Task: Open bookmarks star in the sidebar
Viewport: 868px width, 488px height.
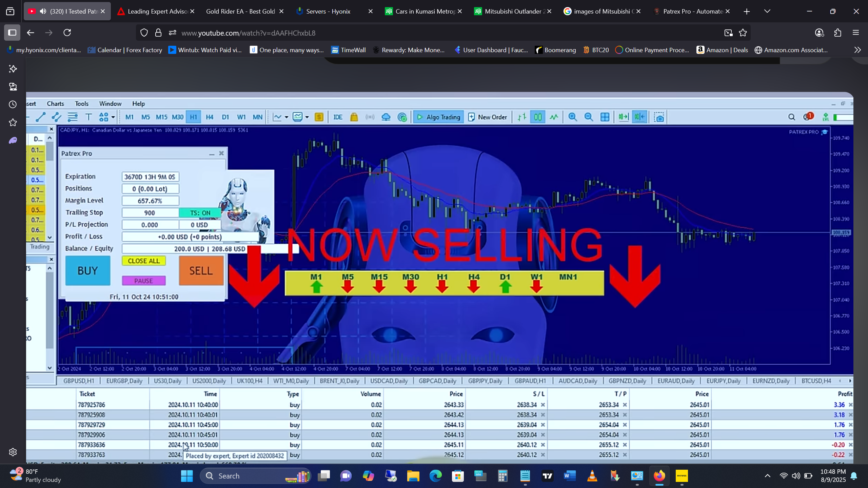Action: coord(13,122)
